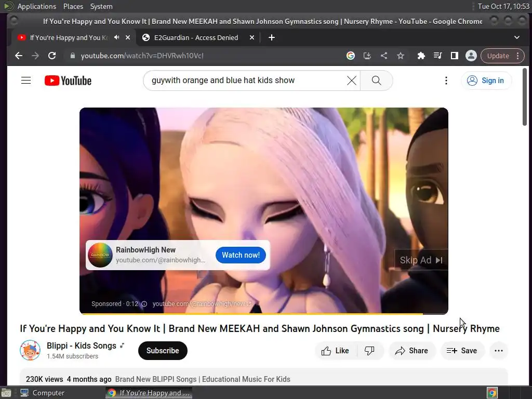
Task: Skip the ad
Action: [x=421, y=260]
